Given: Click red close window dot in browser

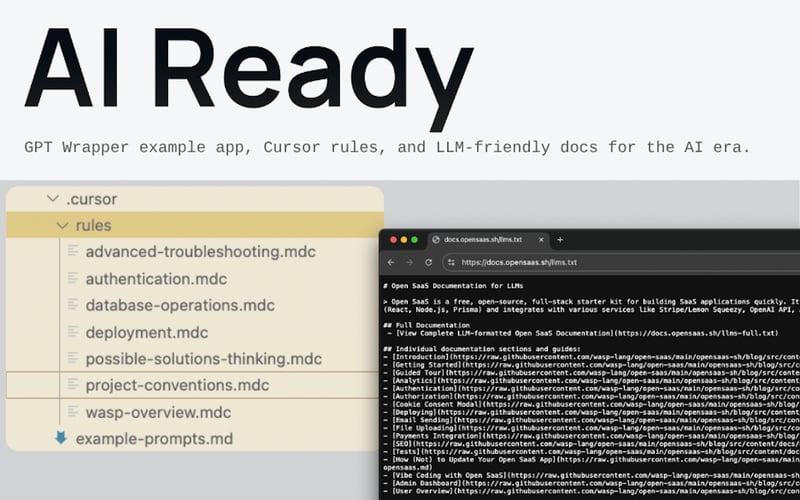Looking at the screenshot, I should pyautogui.click(x=393, y=239).
